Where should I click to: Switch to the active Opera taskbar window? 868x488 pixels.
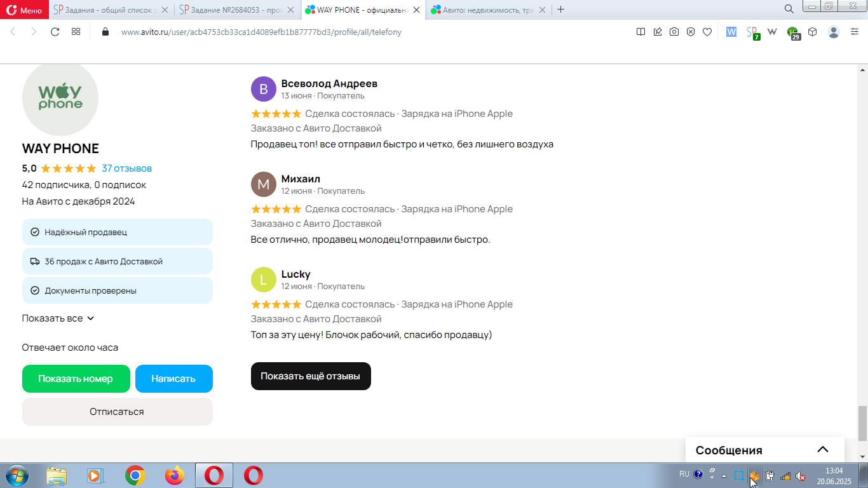point(214,475)
